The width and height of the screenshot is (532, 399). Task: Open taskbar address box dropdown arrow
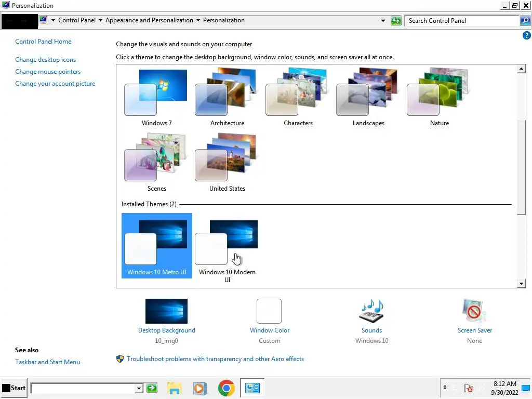pos(138,388)
